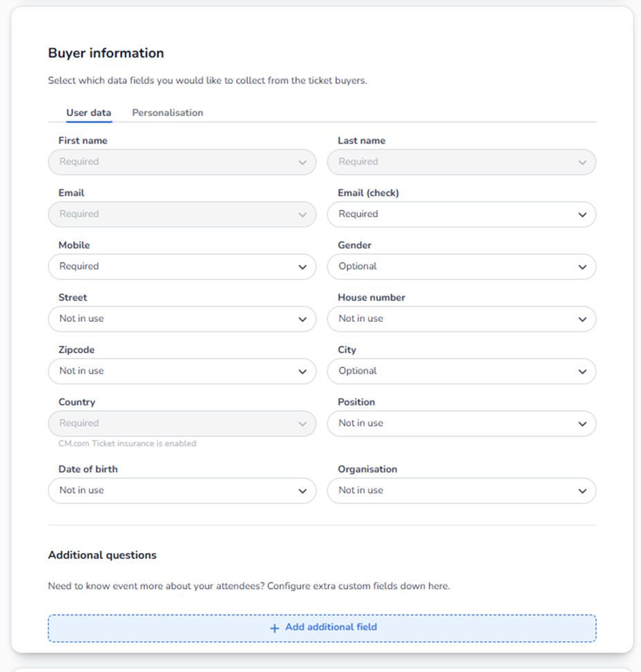Click the Buyer information heading
This screenshot has height=672, width=641.
(106, 53)
